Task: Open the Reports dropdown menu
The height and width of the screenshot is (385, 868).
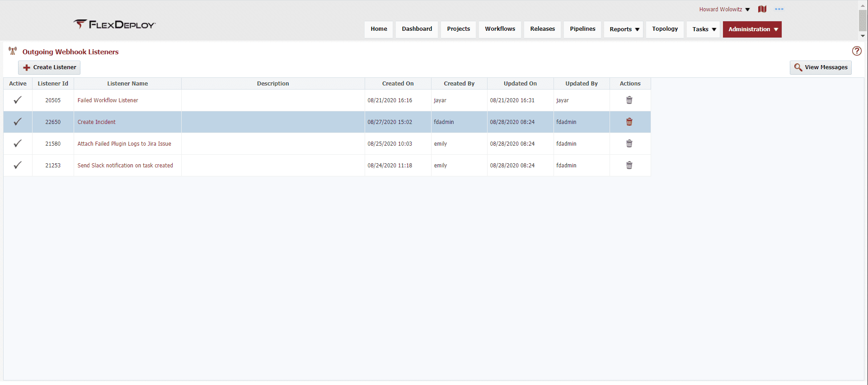Action: (x=624, y=29)
